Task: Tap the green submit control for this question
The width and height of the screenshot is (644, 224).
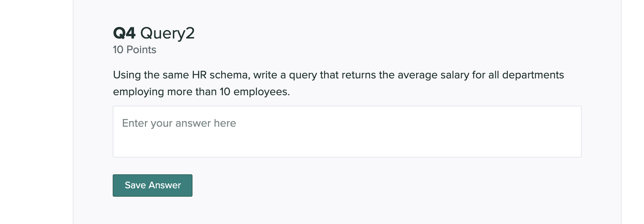Action: [152, 185]
